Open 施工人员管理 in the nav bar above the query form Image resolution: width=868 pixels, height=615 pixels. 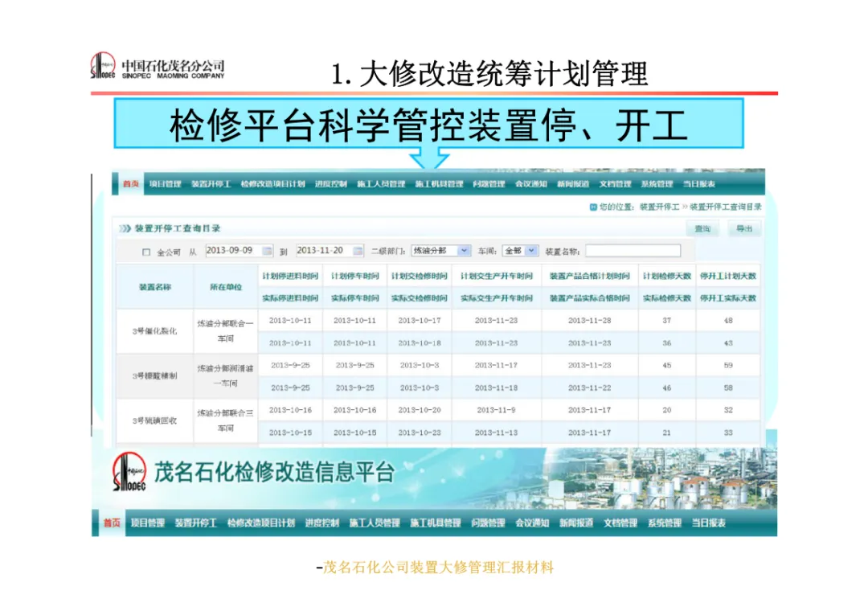point(381,184)
